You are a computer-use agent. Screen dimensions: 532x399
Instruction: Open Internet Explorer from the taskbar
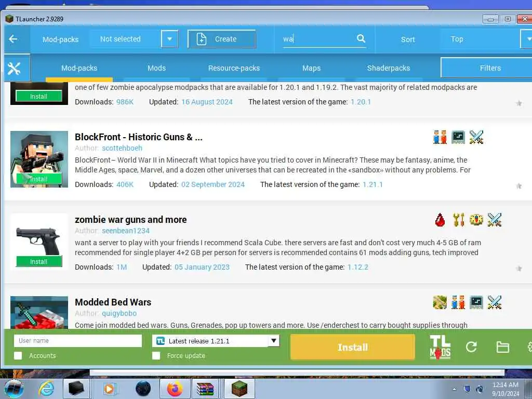(x=46, y=389)
